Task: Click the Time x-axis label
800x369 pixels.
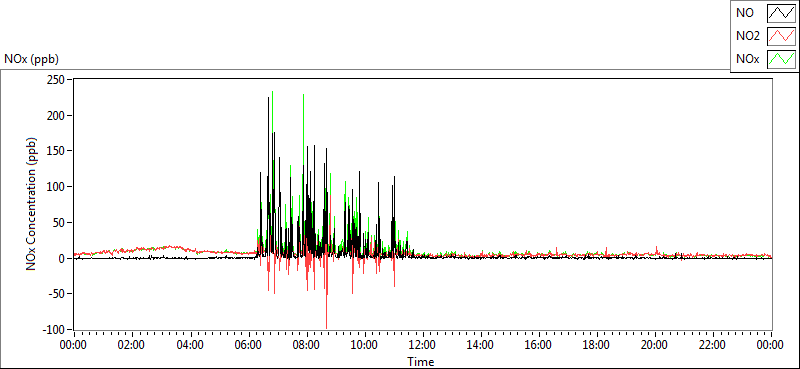Action: 421,362
